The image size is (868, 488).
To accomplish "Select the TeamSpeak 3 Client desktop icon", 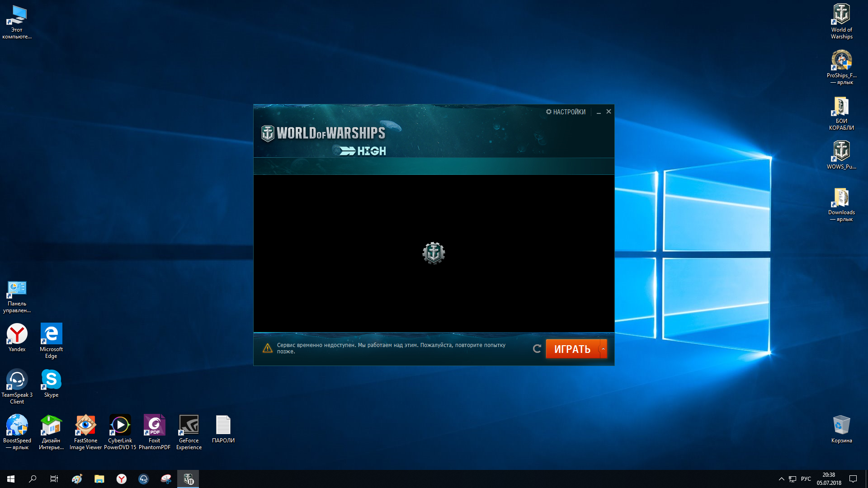I will click(x=17, y=386).
